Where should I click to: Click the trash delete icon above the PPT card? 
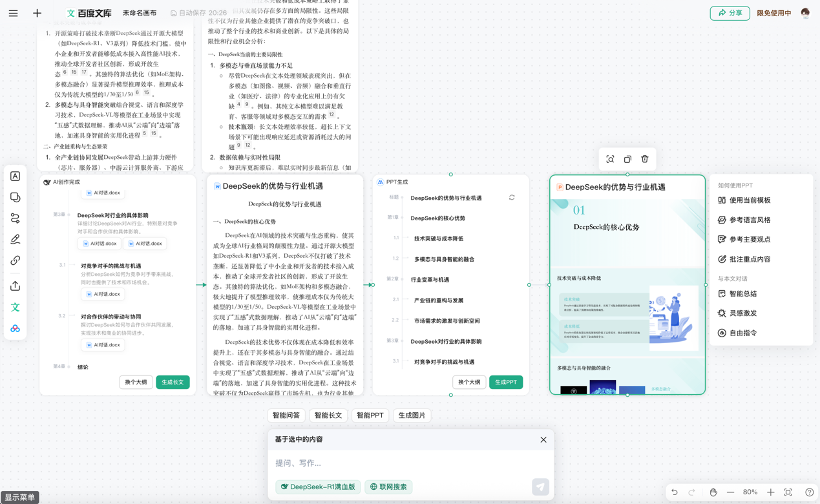(x=645, y=159)
